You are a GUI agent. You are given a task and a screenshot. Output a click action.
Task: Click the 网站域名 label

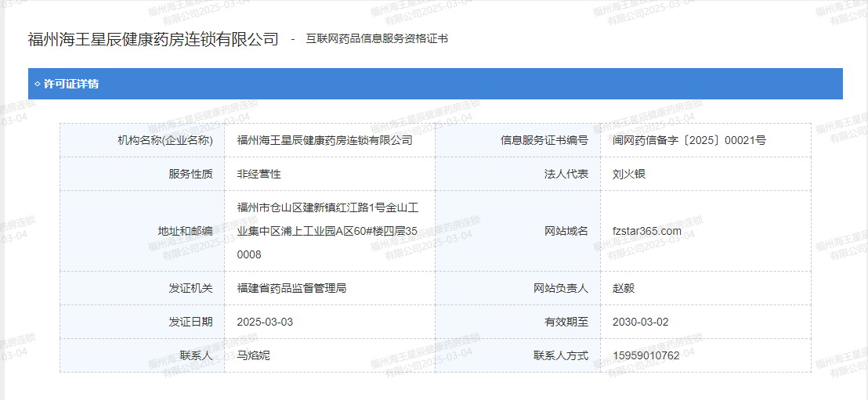[x=566, y=231]
